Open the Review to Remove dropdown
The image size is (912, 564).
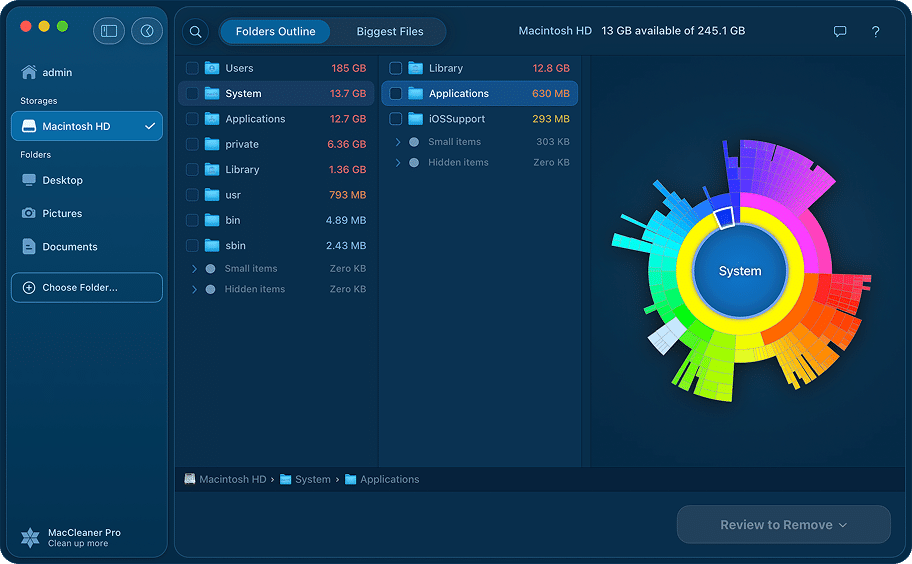pos(783,525)
